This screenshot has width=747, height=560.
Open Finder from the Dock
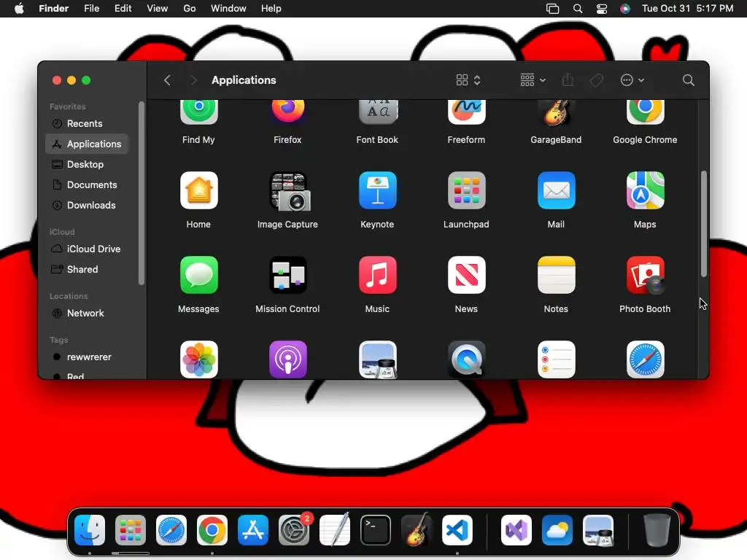pos(90,530)
